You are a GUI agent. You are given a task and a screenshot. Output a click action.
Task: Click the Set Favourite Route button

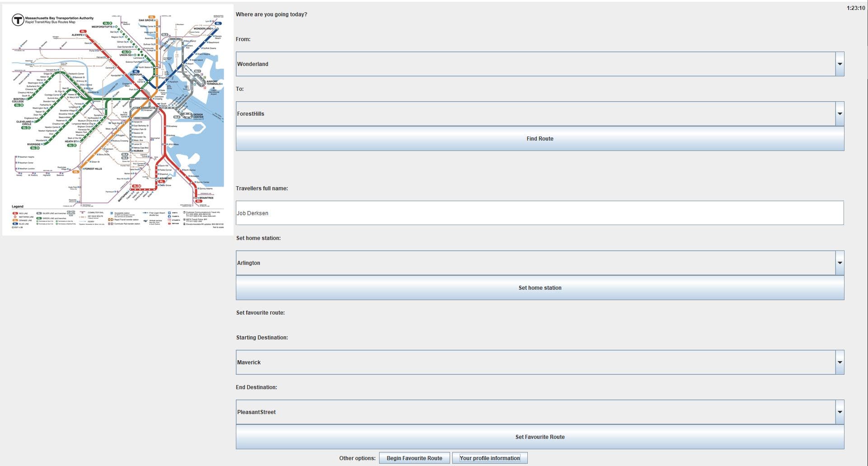click(540, 437)
